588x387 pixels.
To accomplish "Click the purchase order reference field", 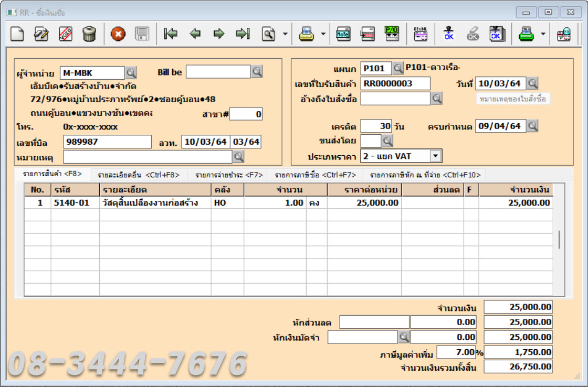I will 395,99.
